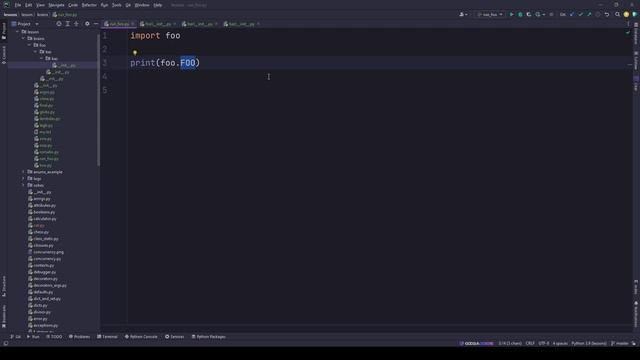Click the Debug bug icon
The height and width of the screenshot is (360, 640).
520,14
